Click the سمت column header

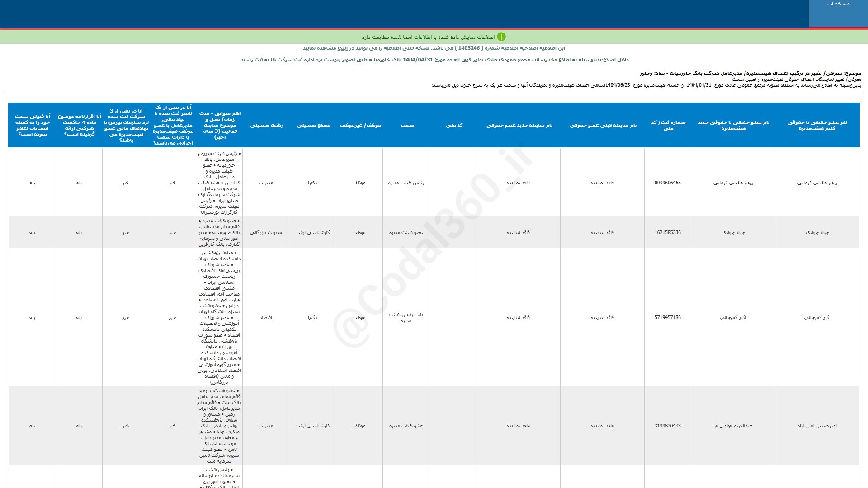point(407,126)
